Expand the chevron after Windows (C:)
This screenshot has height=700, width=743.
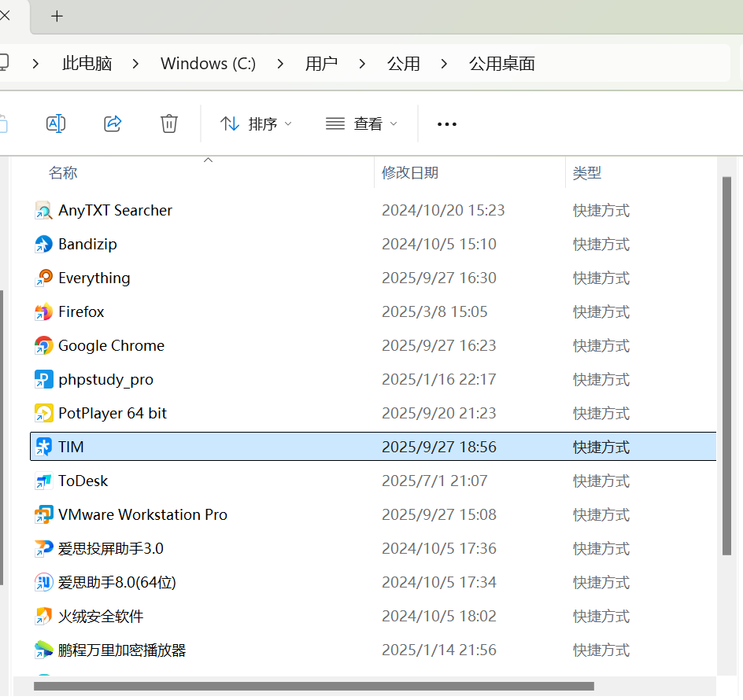pos(280,64)
